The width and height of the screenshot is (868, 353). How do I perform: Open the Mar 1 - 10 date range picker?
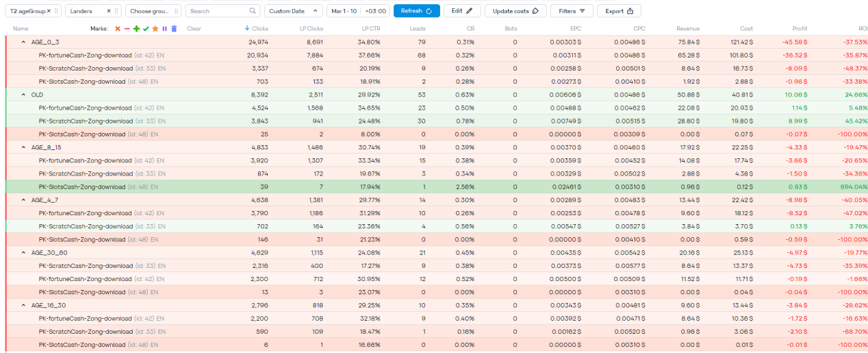coord(344,11)
